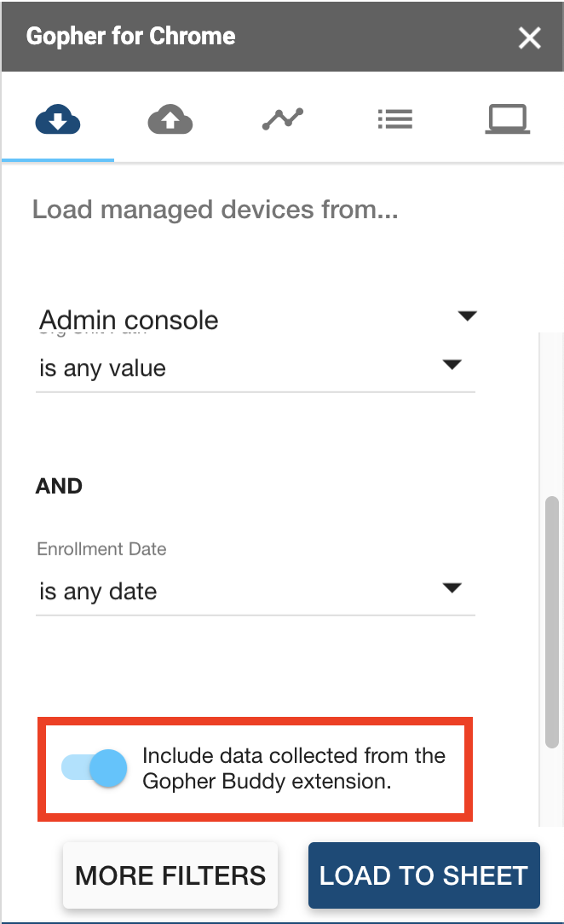Close the Gopher for Chrome sidebar
The height and width of the screenshot is (924, 564).
click(530, 38)
